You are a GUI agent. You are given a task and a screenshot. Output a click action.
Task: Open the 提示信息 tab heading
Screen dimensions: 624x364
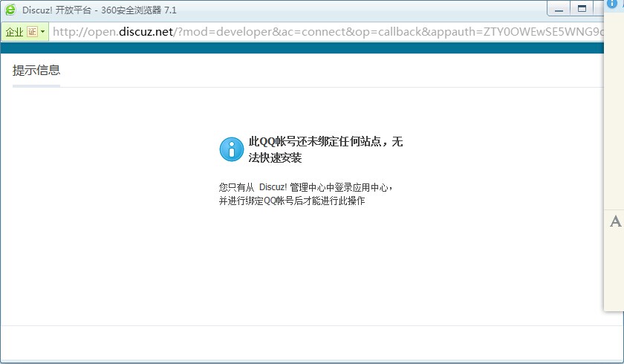[36, 70]
